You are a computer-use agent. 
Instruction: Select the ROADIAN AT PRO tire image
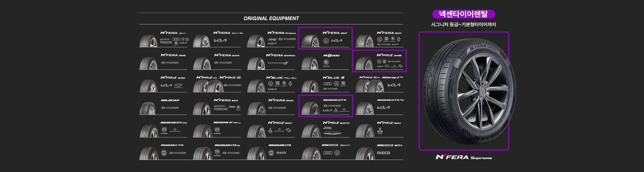point(202,131)
